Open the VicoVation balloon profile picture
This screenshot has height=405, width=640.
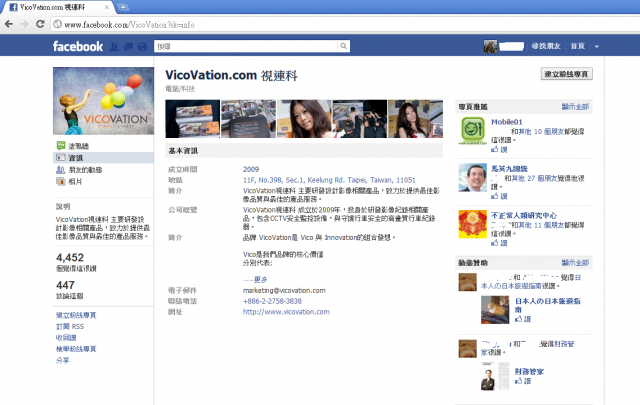coord(103,101)
